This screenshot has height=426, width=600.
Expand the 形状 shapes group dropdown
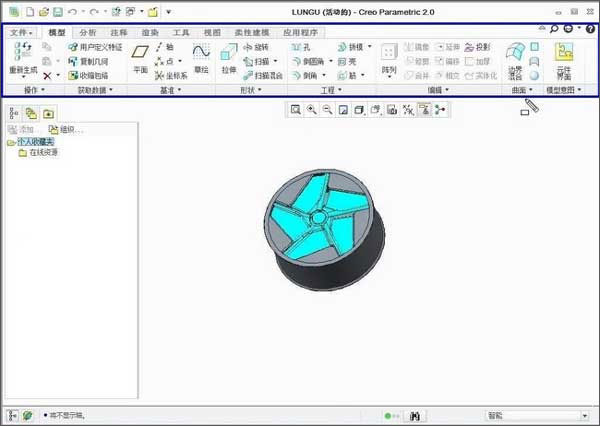click(251, 90)
